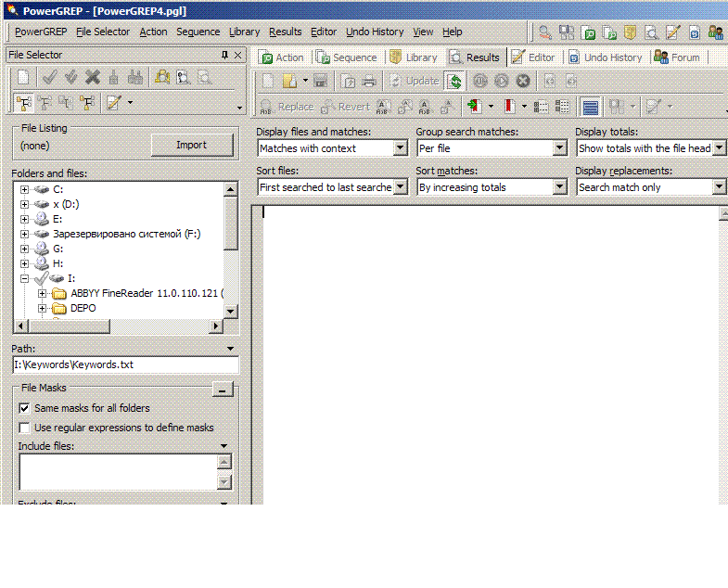The width and height of the screenshot is (728, 588).
Task: Switch to the Editor tab
Action: 533,58
